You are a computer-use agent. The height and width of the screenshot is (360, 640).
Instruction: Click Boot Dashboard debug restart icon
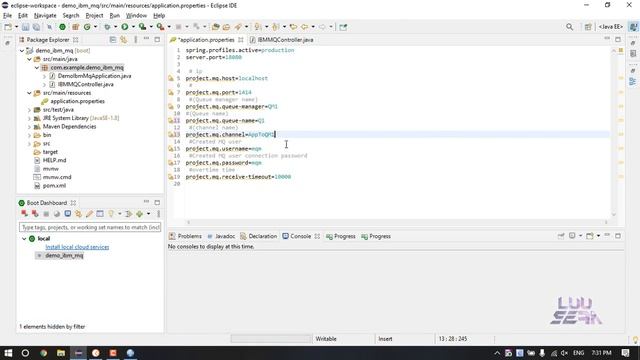[x=35, y=213]
